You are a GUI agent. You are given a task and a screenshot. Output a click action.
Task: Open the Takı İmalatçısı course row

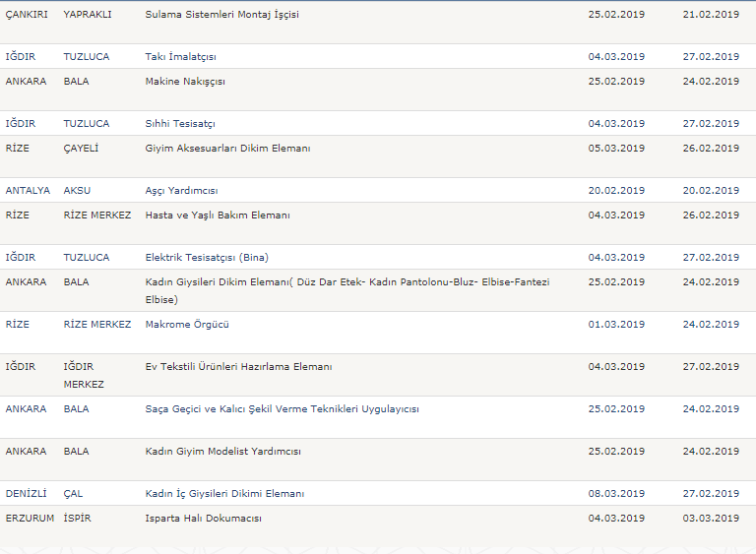click(180, 57)
